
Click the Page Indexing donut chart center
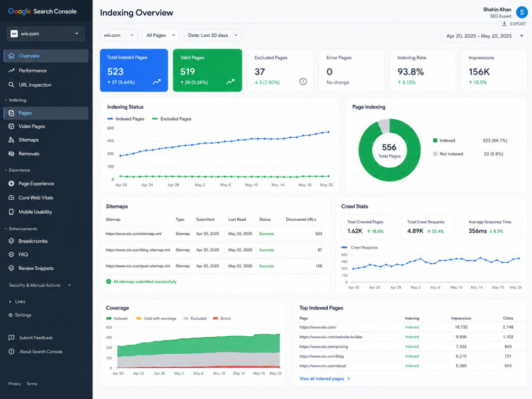coord(389,151)
